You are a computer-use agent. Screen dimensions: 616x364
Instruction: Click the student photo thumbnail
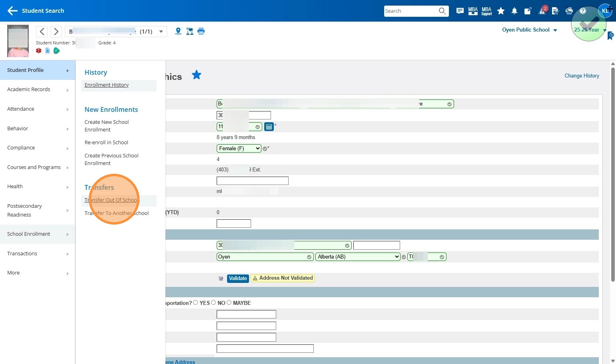pyautogui.click(x=18, y=41)
